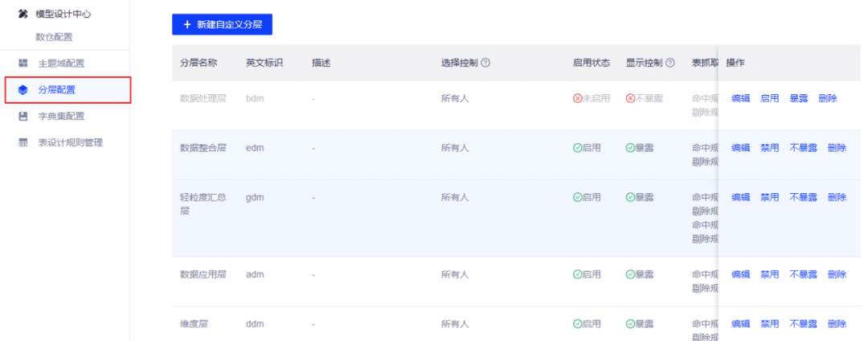This screenshot has height=341, width=868.
Task: Click the 字典集配置 save icon
Action: coord(23,117)
